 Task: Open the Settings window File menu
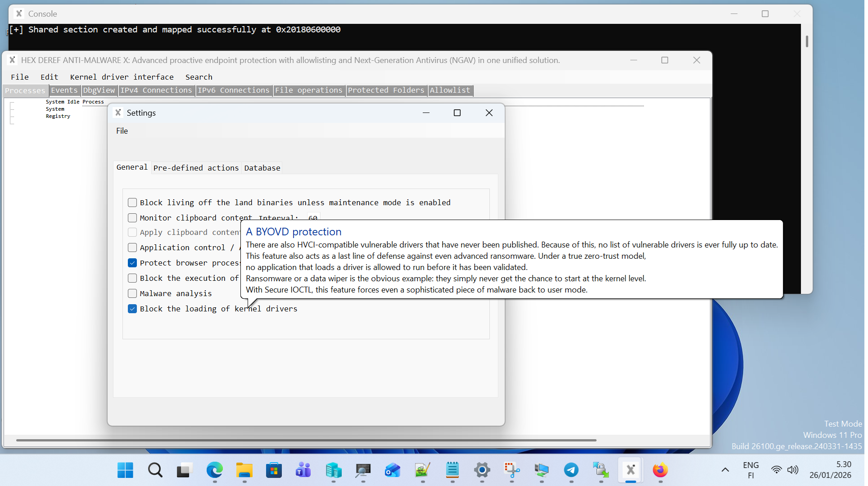click(122, 131)
